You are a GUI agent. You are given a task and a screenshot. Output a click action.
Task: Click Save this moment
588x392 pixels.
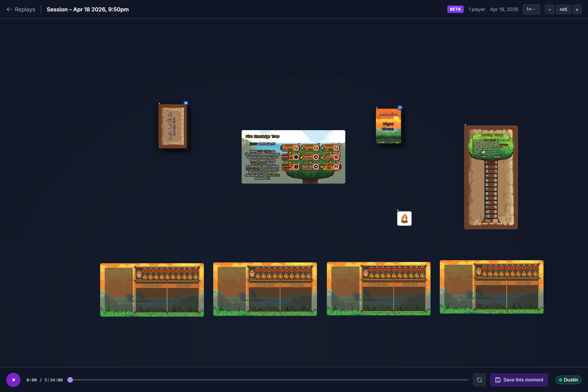tap(519, 380)
